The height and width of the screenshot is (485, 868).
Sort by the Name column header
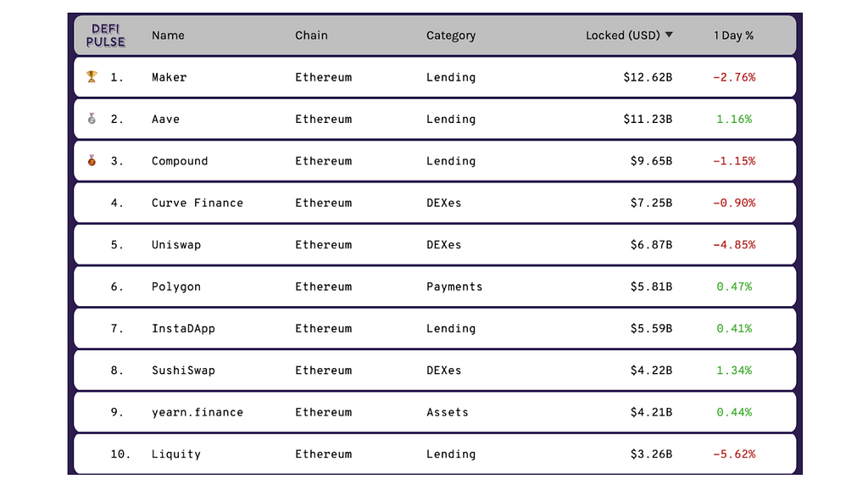(168, 36)
